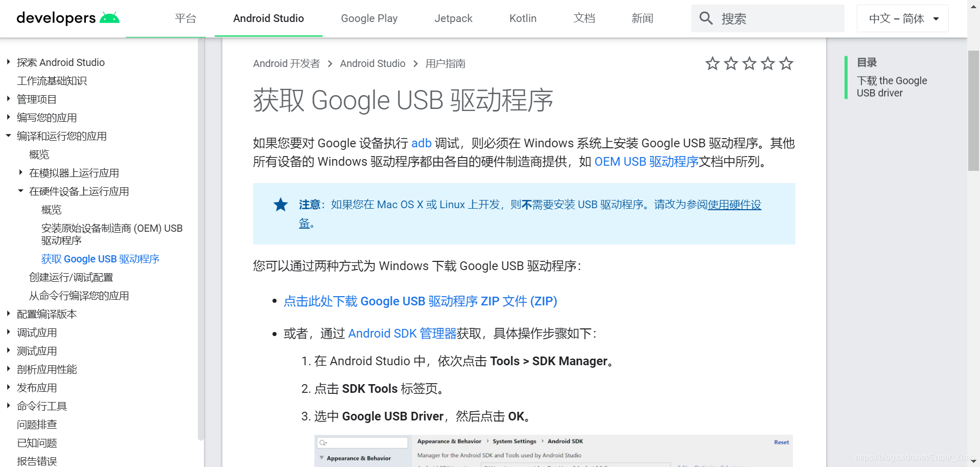Viewport: 980px width, 467px height.
Task: Click the Android 开发者 breadcrumb
Action: point(286,63)
